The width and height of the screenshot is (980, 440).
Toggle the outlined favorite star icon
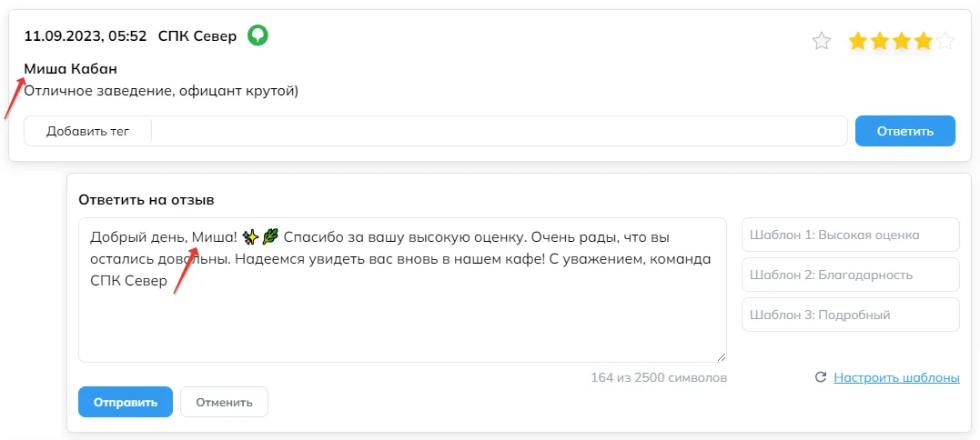point(822,42)
